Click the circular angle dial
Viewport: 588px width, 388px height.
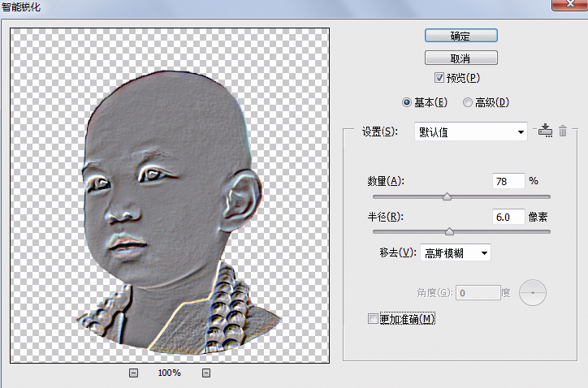point(533,292)
